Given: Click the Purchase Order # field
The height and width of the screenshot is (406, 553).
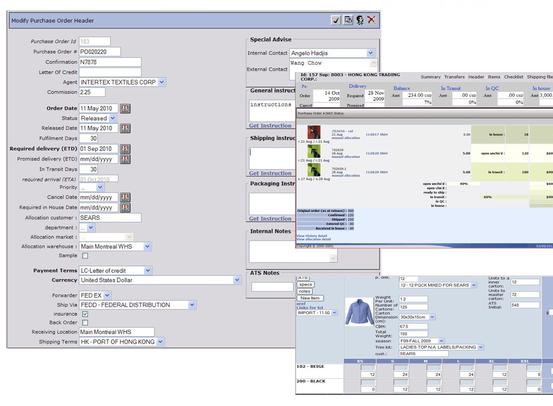Looking at the screenshot, I should [99, 52].
